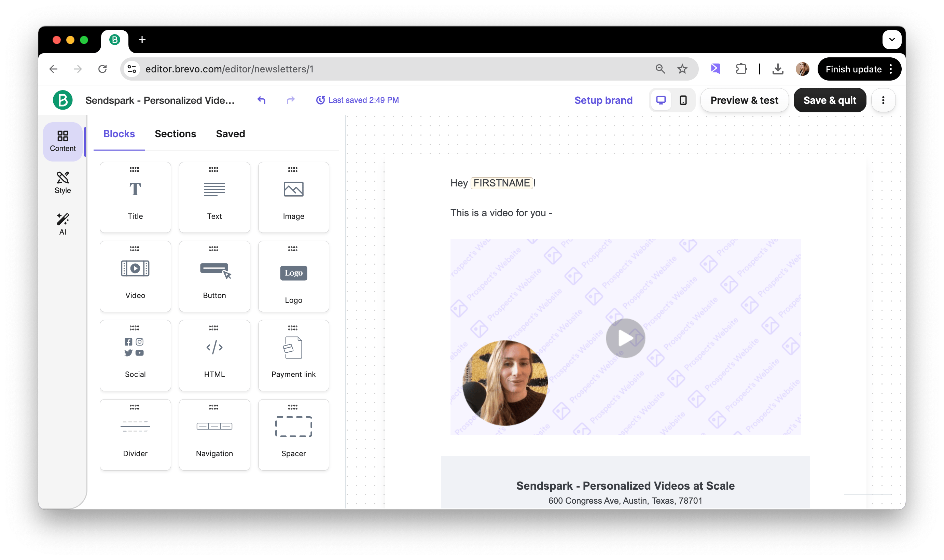Screen dimensions: 944x560
Task: Select the 'Sendspark - Personalized Videos at Scale' footer title
Action: click(625, 486)
